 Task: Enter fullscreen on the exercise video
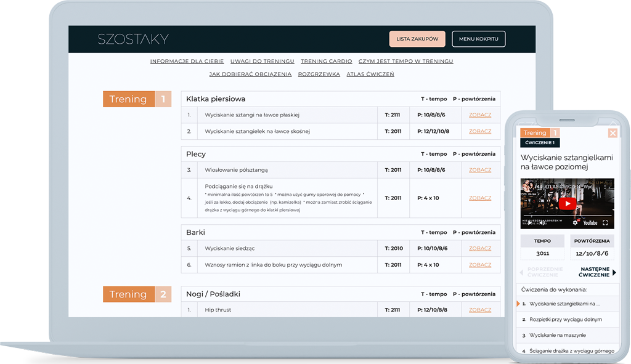pyautogui.click(x=605, y=223)
